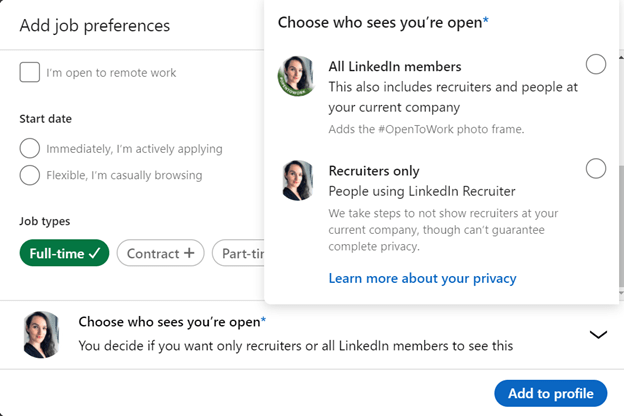Click the checkmark icon on Full-time
This screenshot has width=624, height=416.
(x=95, y=253)
